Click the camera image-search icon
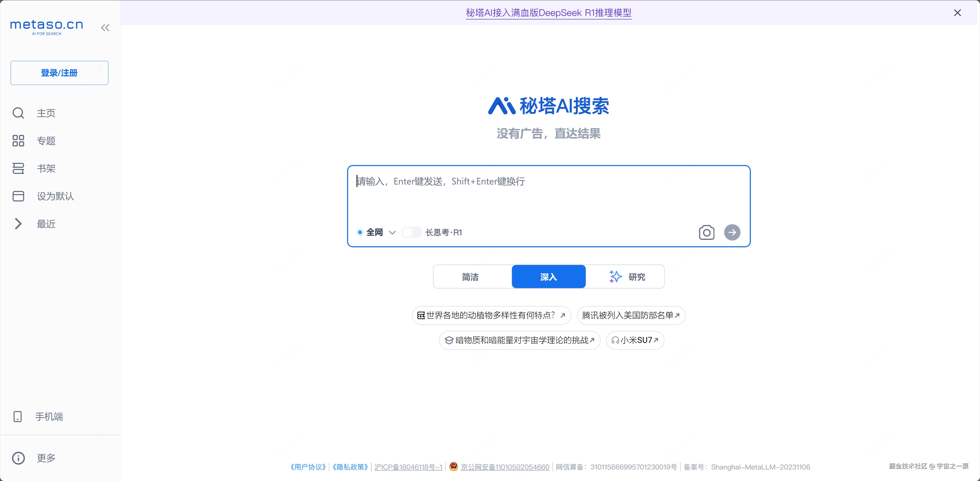This screenshot has width=980, height=481. click(x=706, y=232)
